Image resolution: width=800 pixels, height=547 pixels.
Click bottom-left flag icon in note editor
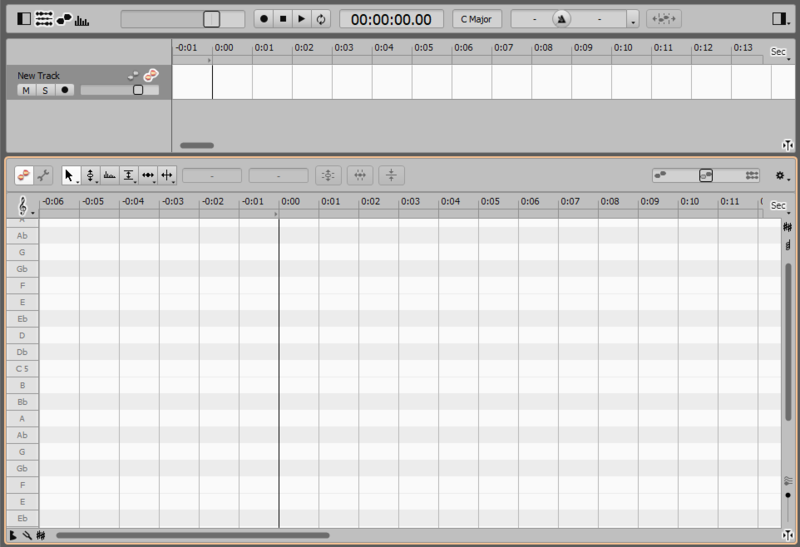(13, 535)
